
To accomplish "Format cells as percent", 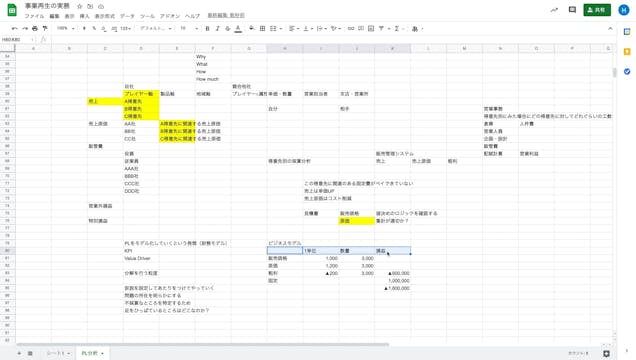I will click(x=94, y=28).
